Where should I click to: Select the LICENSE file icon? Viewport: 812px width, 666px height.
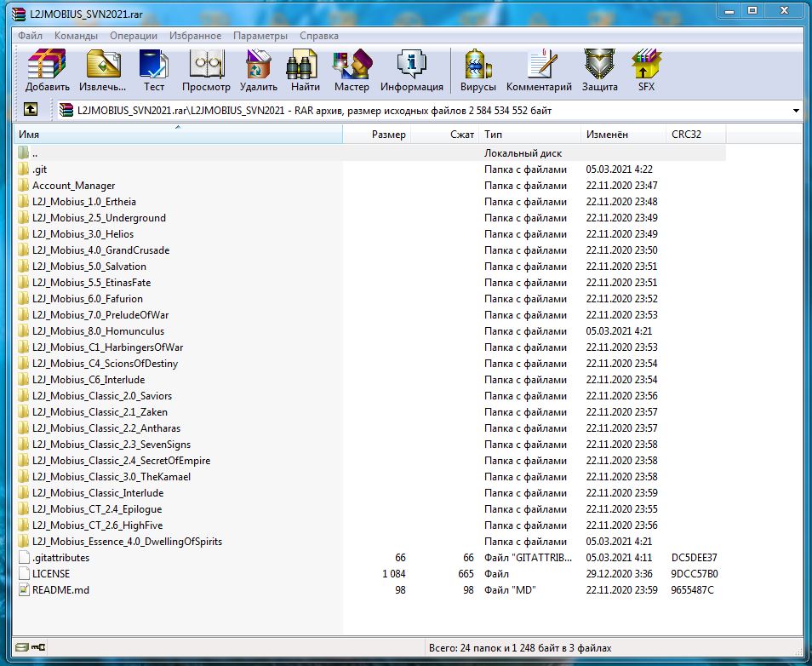pyautogui.click(x=24, y=574)
